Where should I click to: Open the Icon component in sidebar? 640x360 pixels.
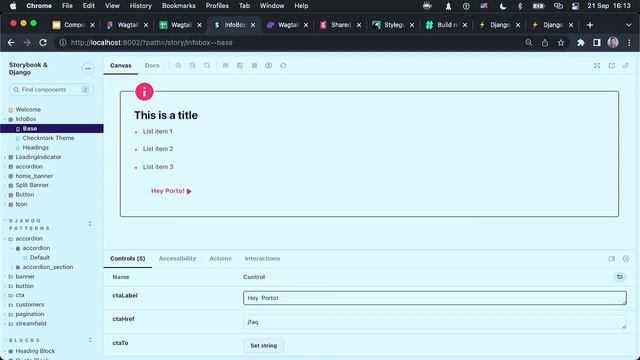click(x=21, y=204)
